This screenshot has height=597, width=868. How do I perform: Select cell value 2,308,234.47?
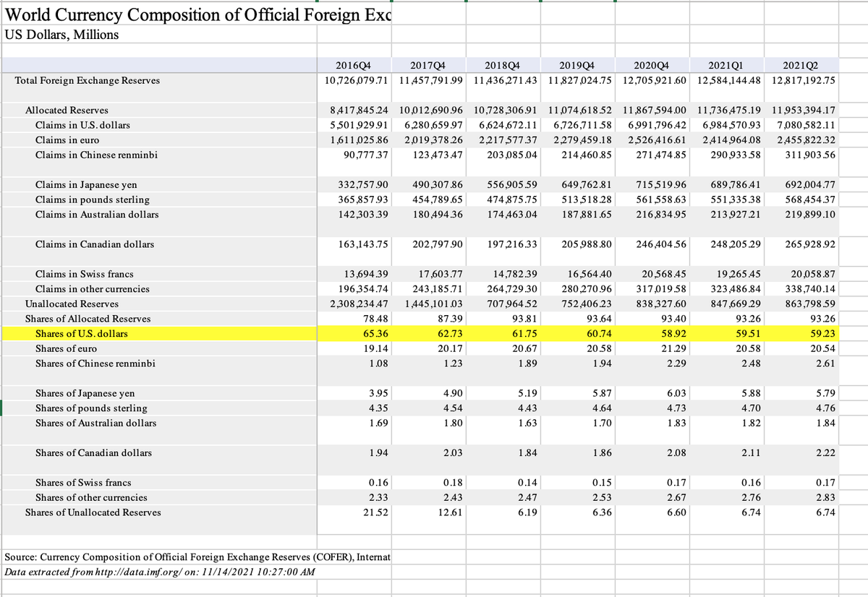point(359,304)
